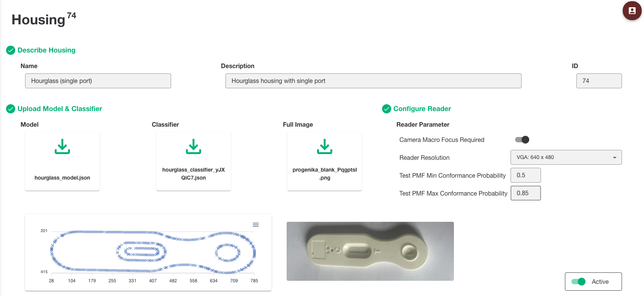Edit Test PMF Min Conformance Probability field

coord(525,175)
